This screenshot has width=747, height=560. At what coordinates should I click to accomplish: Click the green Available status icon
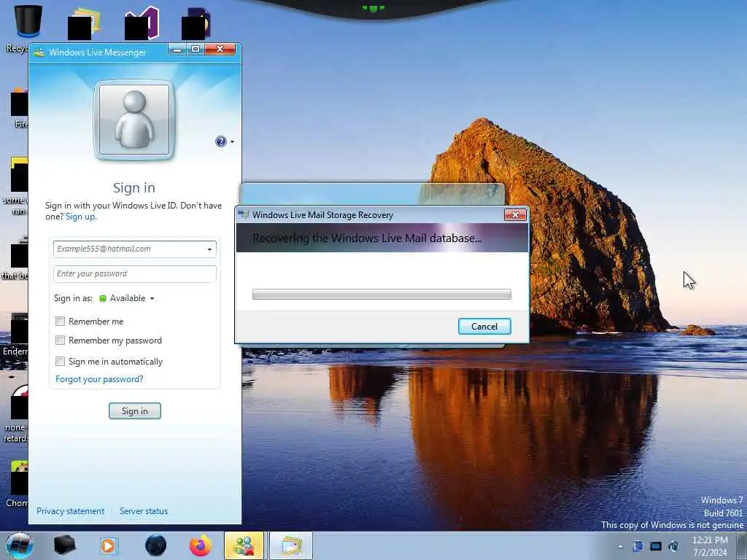(x=102, y=298)
